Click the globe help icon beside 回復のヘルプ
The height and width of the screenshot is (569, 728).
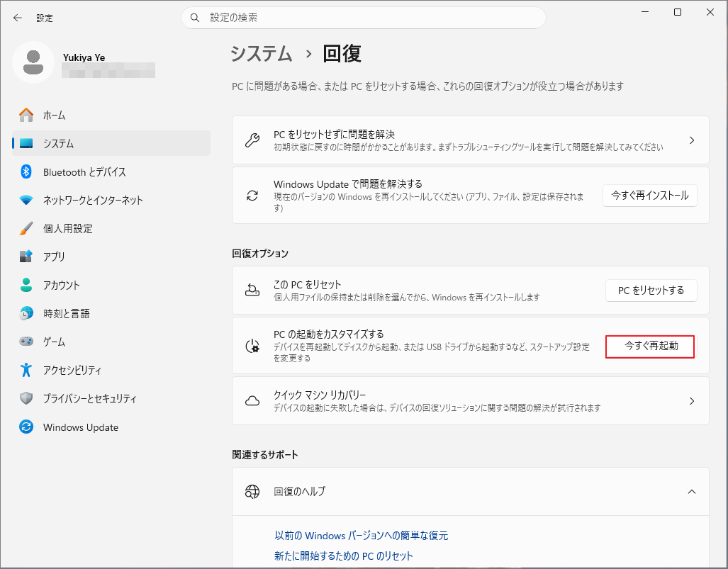pos(252,492)
